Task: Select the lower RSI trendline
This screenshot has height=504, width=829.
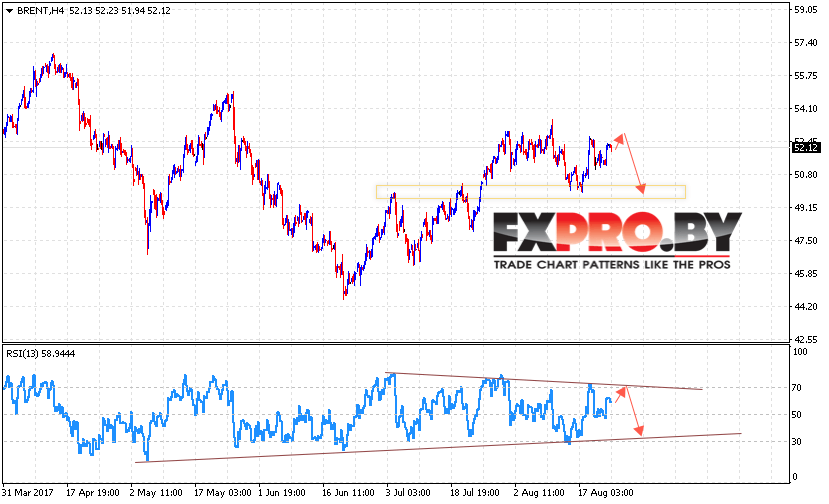Action: pyautogui.click(x=438, y=448)
